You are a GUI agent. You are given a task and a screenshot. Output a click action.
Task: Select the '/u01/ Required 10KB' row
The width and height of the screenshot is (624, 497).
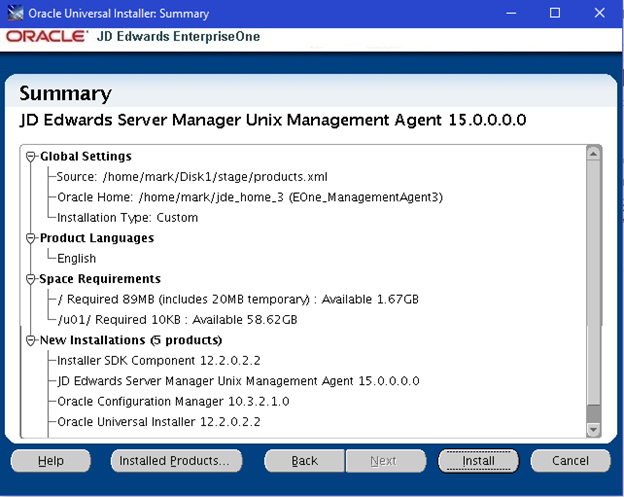177,320
